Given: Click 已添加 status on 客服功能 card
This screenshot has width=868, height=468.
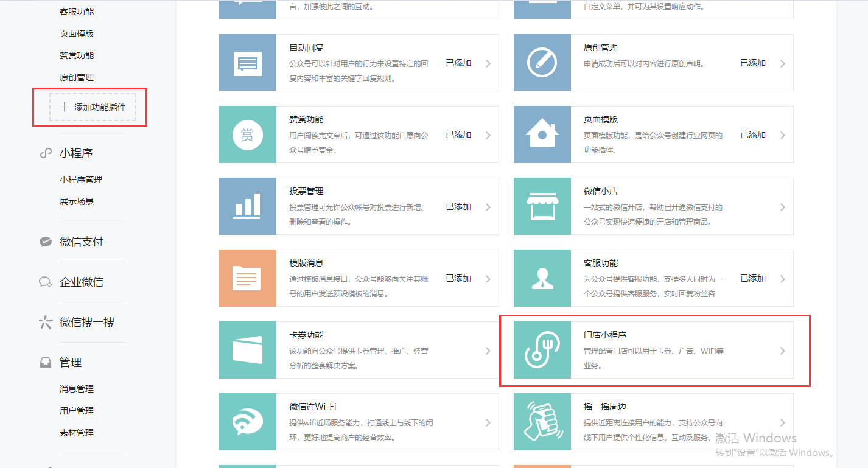Looking at the screenshot, I should (753, 278).
